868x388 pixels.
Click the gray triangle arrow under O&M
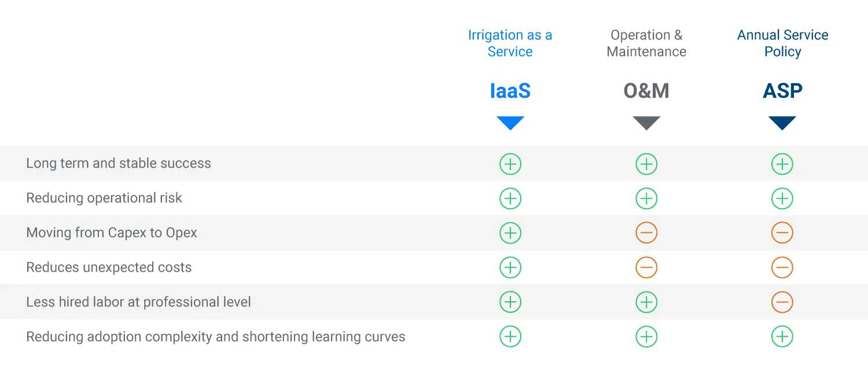[646, 123]
